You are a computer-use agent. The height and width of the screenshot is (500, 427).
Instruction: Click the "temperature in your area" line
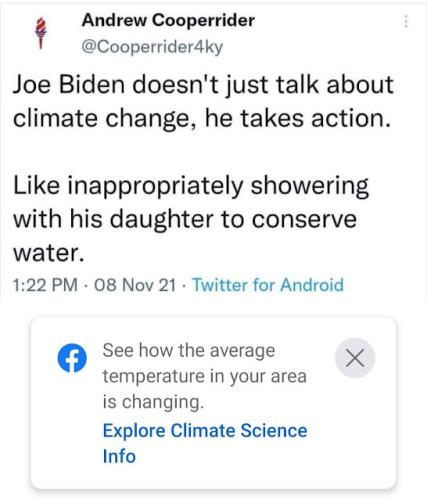click(204, 377)
